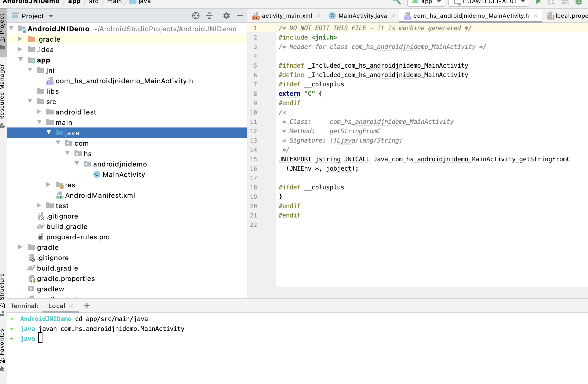The height and width of the screenshot is (384, 588).
Task: Add new terminal session with plus icon
Action: pyautogui.click(x=87, y=306)
